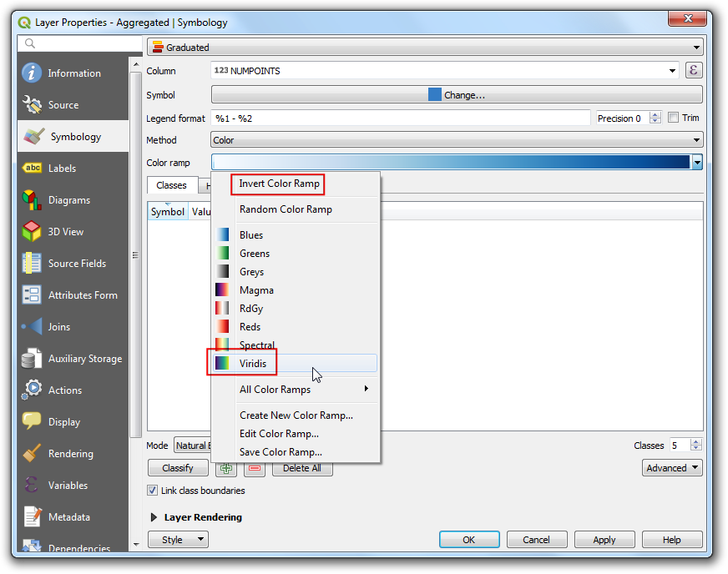Open the Display speech bubble icon
This screenshot has height=574, width=728.
pos(32,421)
